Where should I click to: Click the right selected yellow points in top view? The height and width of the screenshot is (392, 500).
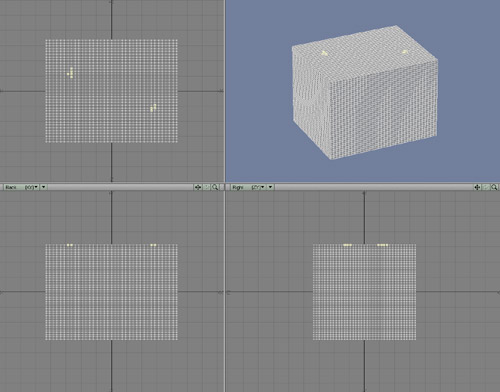click(x=153, y=108)
